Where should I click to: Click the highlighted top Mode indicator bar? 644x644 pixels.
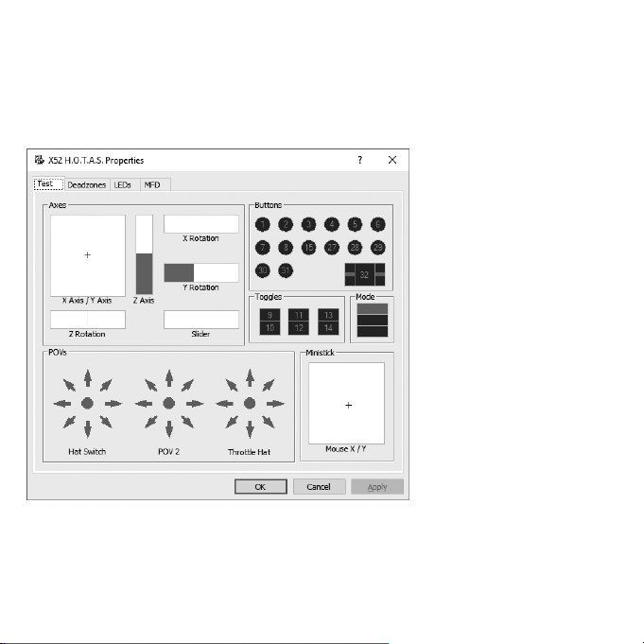[372, 309]
